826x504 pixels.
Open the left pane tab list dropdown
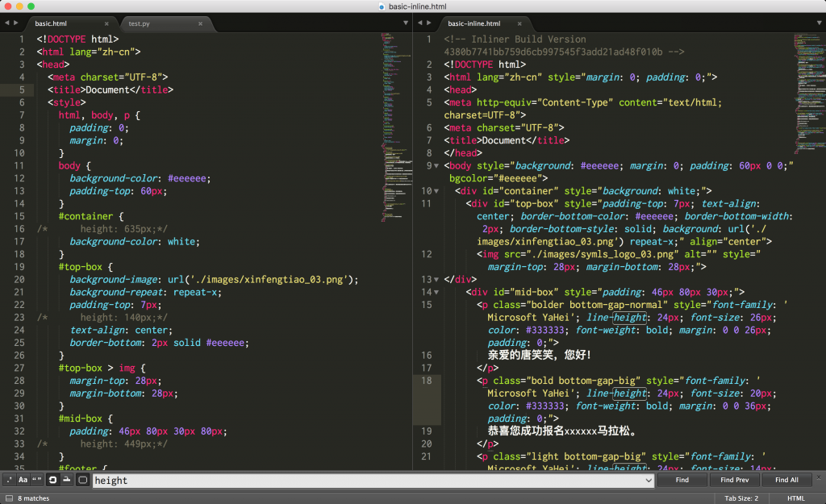tap(407, 23)
